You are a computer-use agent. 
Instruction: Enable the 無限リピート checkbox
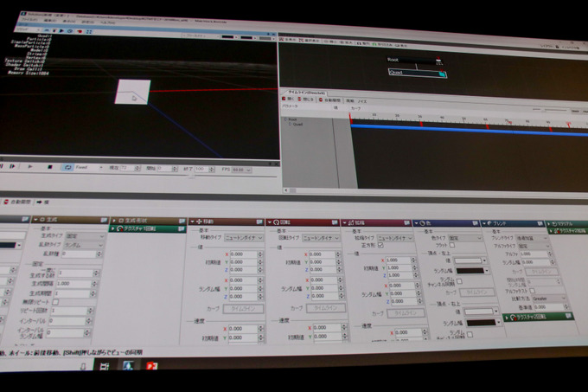coord(55,301)
